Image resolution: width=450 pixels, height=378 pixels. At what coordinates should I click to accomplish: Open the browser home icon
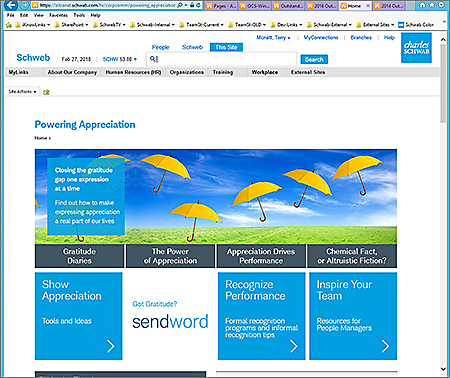tap(422, 5)
